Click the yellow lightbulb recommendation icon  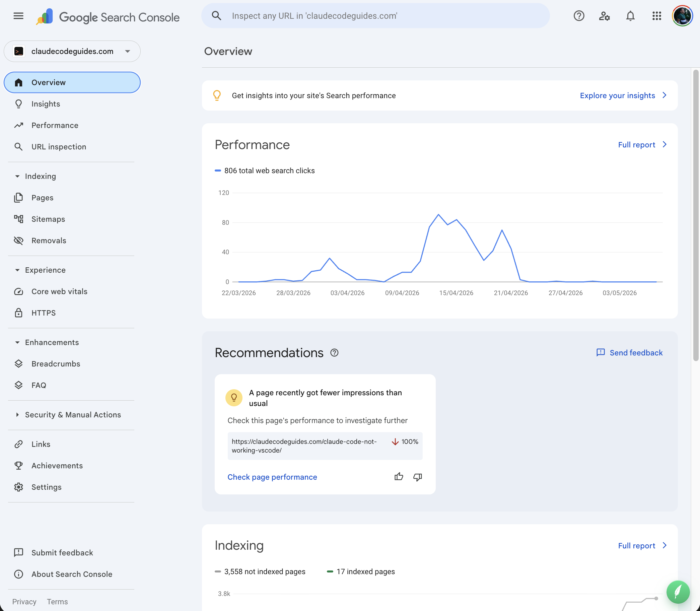pos(234,398)
